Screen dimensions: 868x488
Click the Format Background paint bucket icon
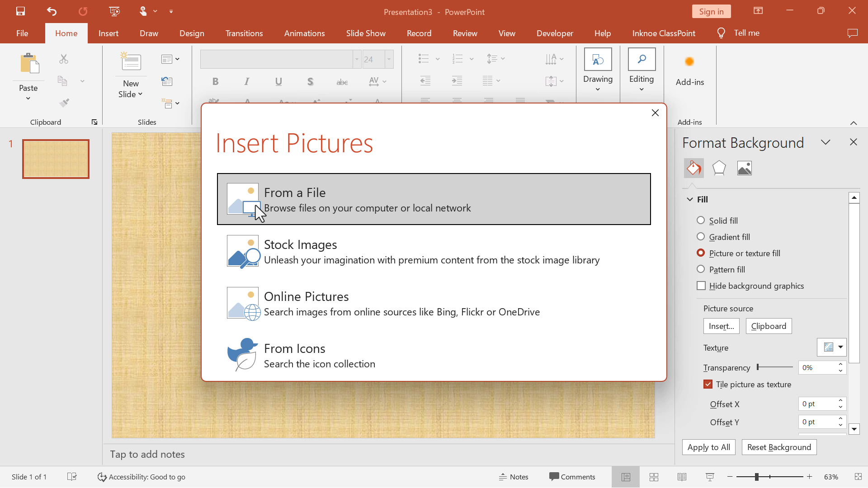(693, 168)
